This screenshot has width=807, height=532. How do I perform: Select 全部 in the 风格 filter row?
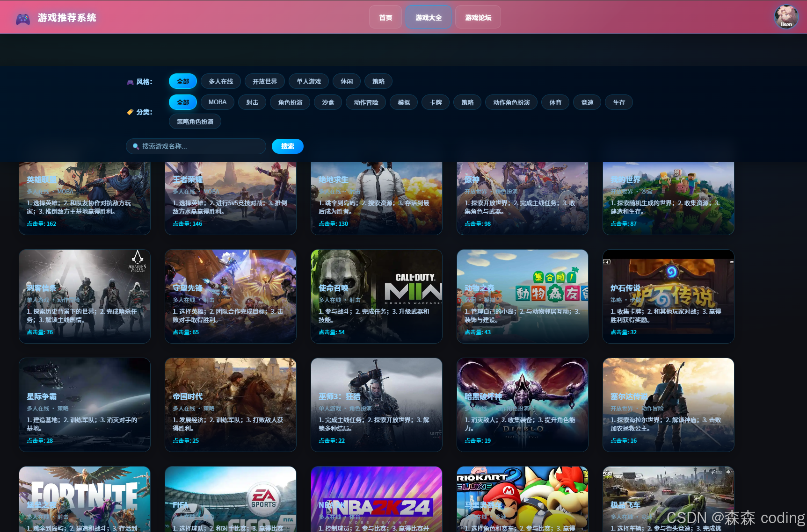pos(183,81)
